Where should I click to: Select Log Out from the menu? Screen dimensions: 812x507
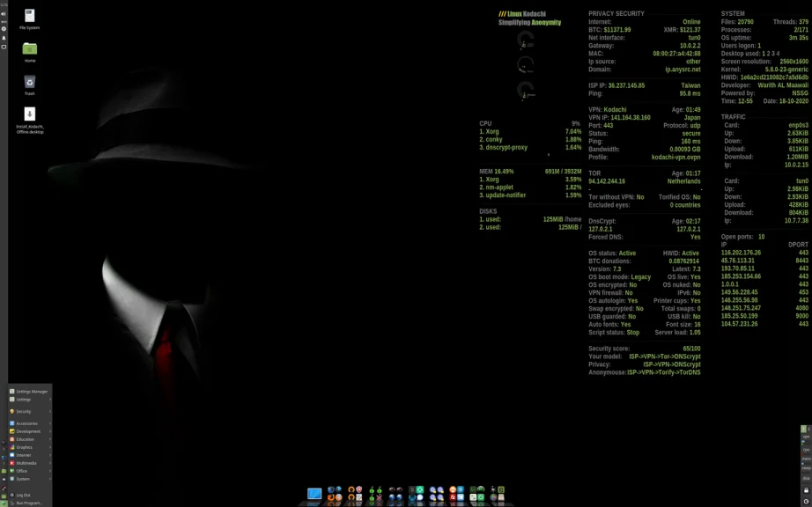pos(23,495)
